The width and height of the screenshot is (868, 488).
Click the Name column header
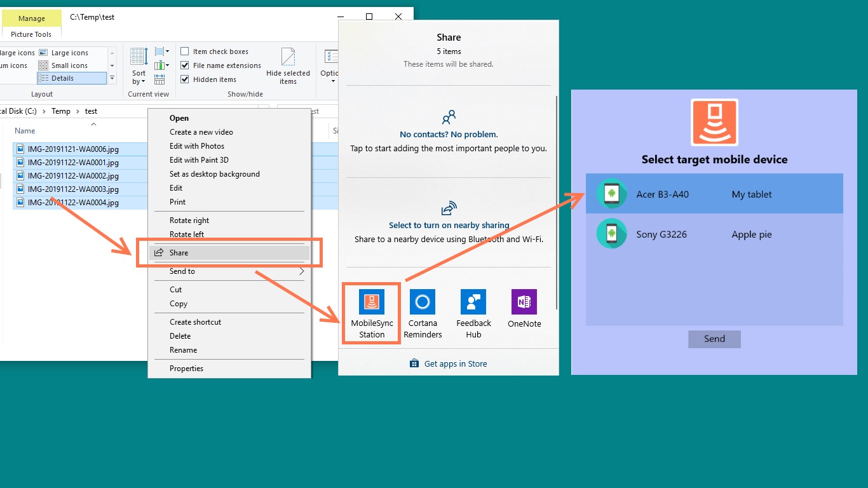tap(25, 131)
